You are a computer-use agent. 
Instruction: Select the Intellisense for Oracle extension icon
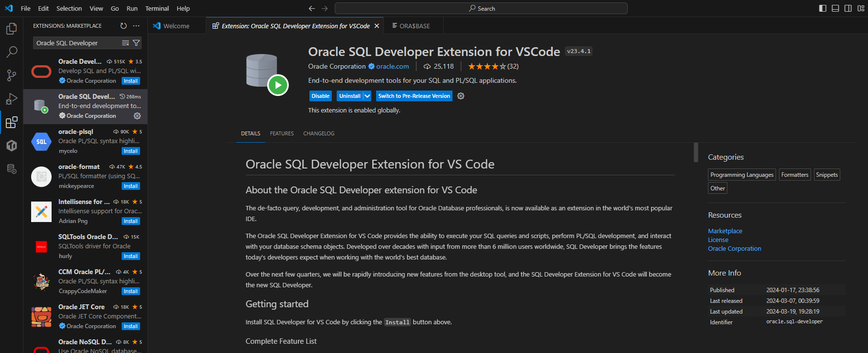(x=41, y=212)
